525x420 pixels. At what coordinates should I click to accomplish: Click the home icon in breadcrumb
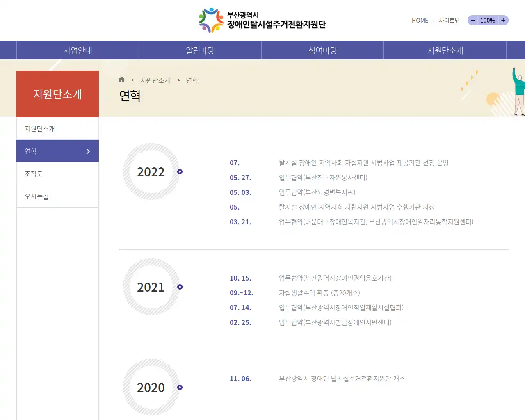point(121,80)
